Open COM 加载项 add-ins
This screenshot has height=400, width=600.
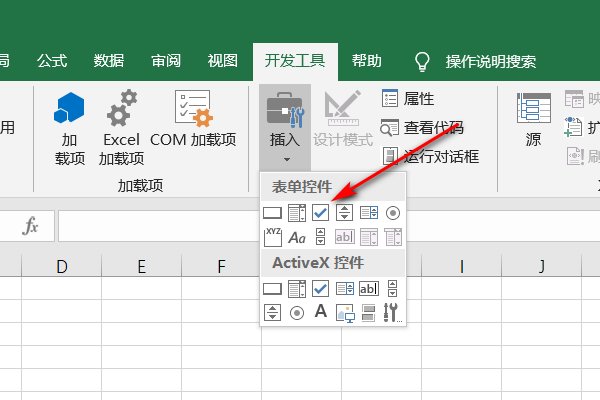point(193,119)
